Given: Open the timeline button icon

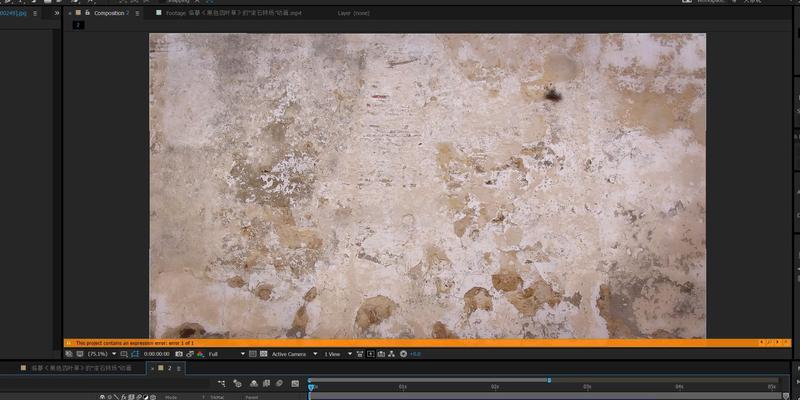Looking at the screenshot, I should [x=381, y=354].
